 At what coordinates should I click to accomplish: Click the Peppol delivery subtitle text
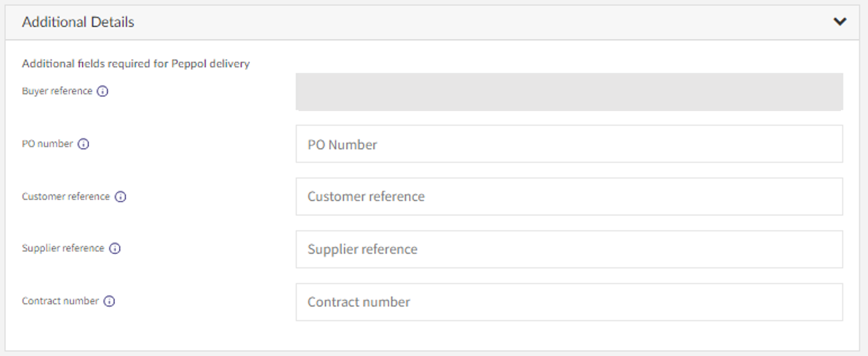[135, 64]
